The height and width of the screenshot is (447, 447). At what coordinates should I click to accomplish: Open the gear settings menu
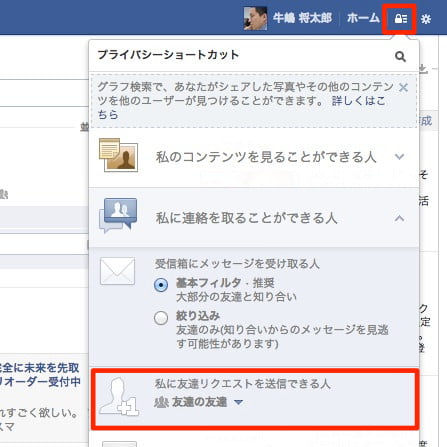coord(426,19)
